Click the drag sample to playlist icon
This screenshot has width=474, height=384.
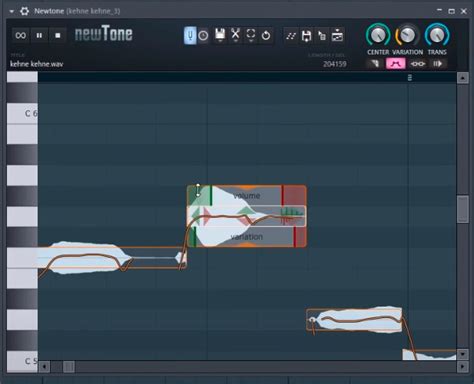(x=322, y=36)
